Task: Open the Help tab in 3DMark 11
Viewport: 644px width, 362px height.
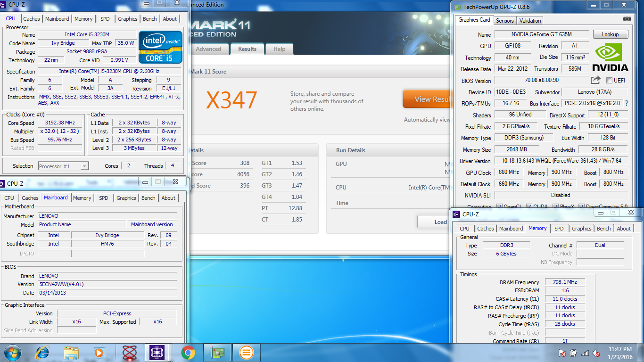Action: [x=279, y=49]
